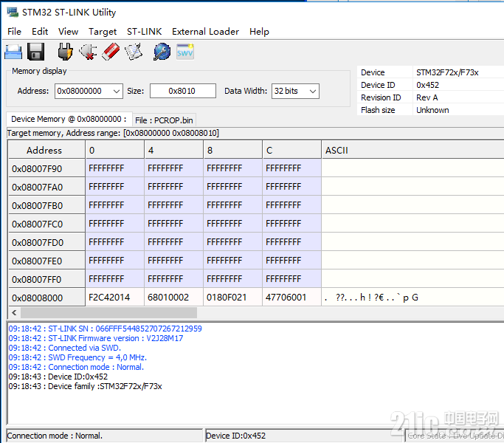Click Target memory address range label
Image resolution: width=504 pixels, height=443 pixels.
point(113,133)
